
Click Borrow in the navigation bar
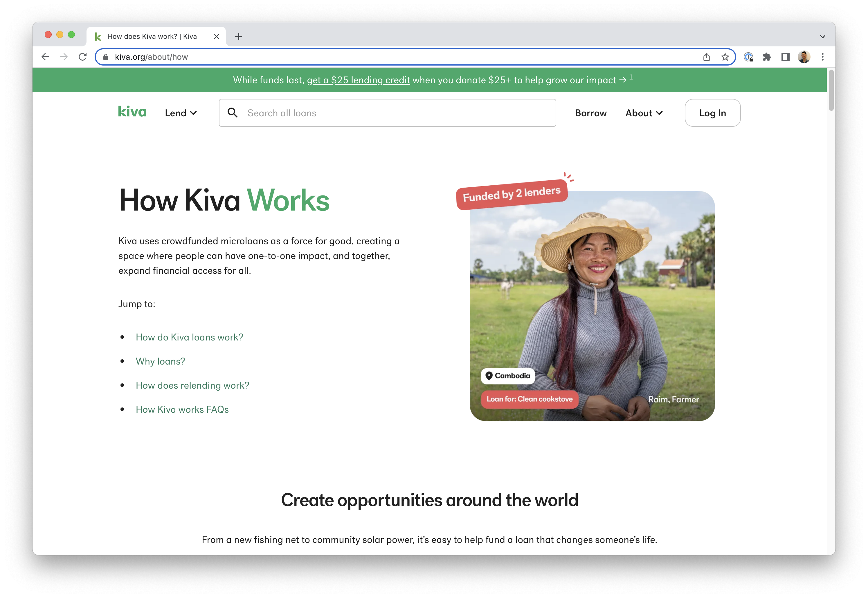click(590, 113)
